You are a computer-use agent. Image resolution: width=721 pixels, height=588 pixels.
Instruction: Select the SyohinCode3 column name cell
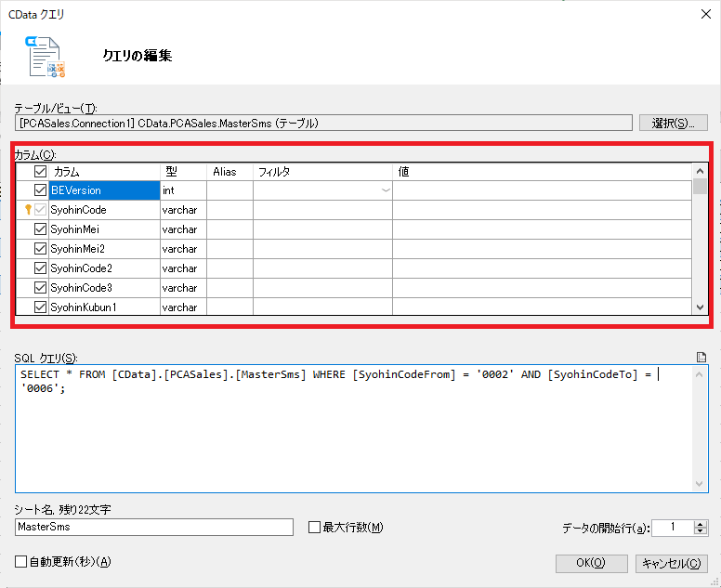click(104, 288)
